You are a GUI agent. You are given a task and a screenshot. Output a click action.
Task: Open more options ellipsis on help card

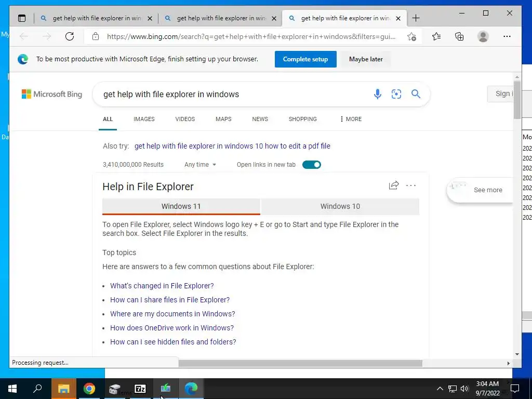point(411,185)
